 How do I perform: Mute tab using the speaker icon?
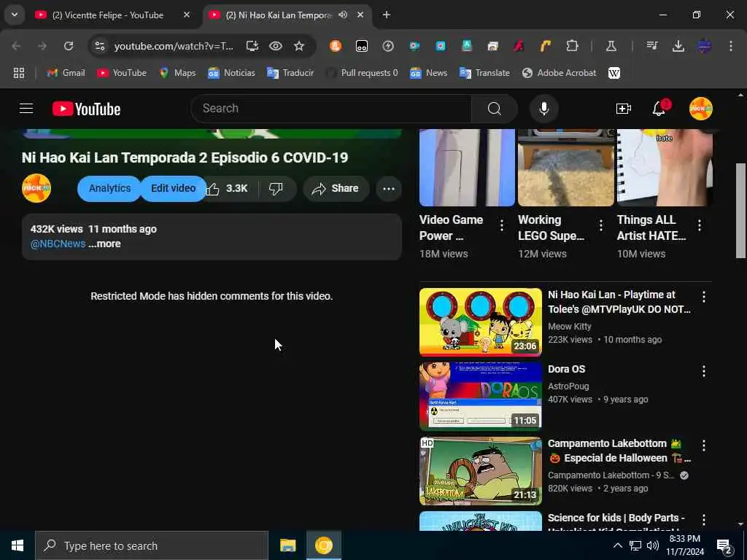pos(343,15)
